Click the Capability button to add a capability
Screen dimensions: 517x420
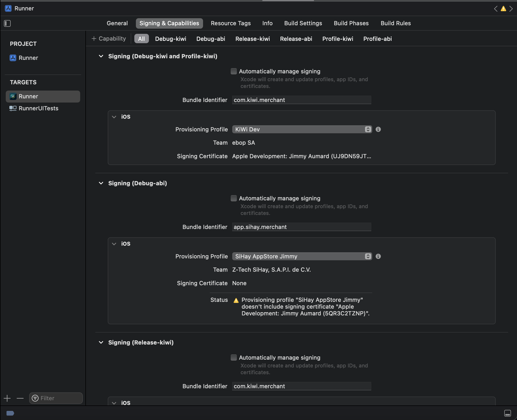108,39
